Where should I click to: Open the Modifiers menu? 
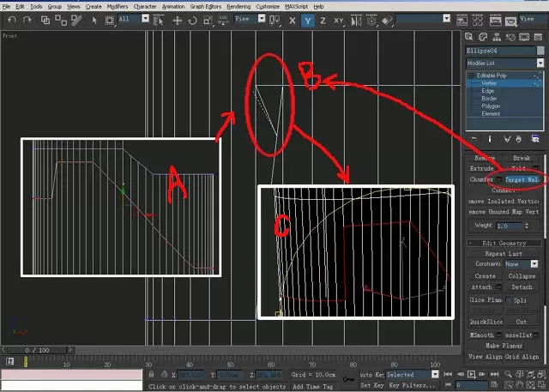click(118, 7)
